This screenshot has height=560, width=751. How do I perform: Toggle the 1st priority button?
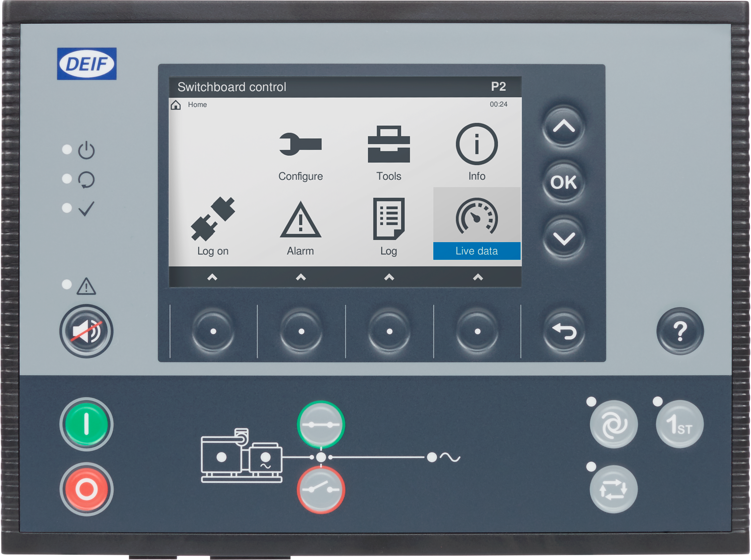[679, 424]
